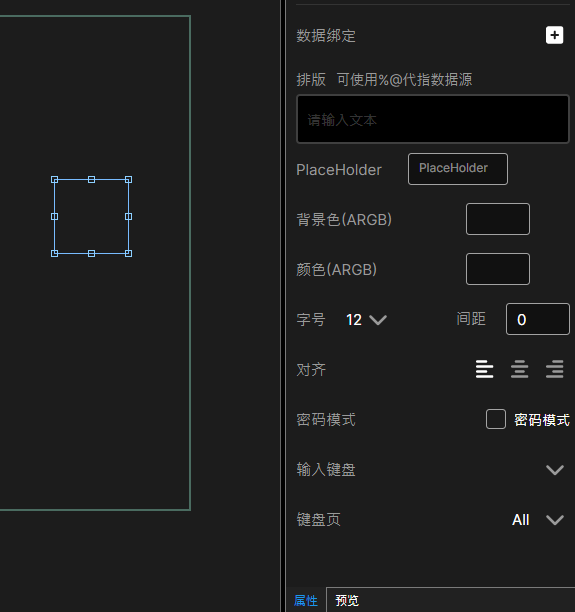The width and height of the screenshot is (575, 612).
Task: Select the bottom-right resize handle of the widget
Action: [x=128, y=254]
